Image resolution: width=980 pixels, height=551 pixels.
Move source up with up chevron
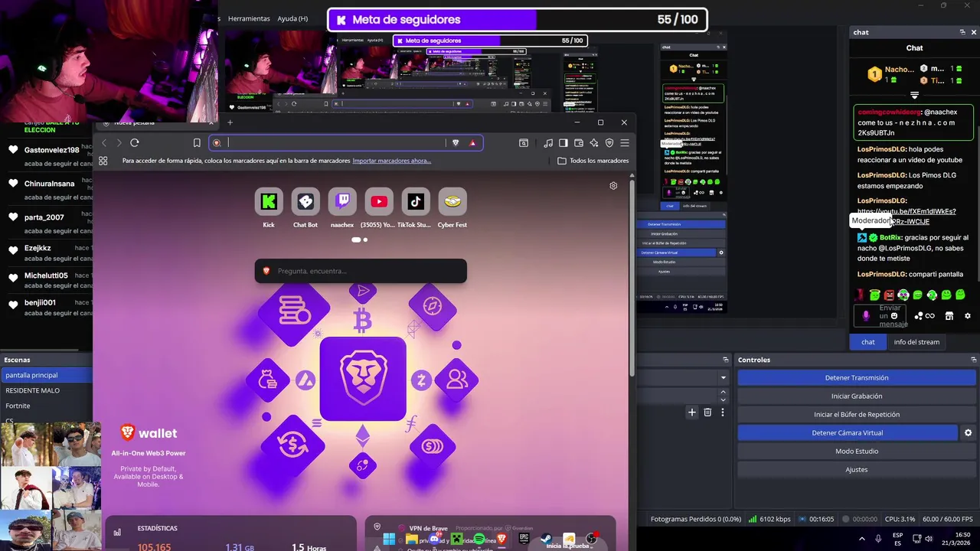pos(723,393)
